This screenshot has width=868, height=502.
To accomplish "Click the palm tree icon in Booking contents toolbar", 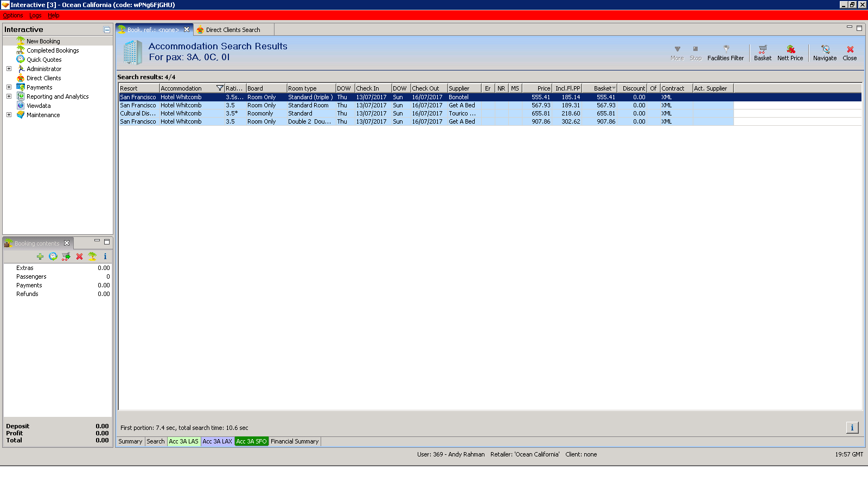I will click(92, 256).
